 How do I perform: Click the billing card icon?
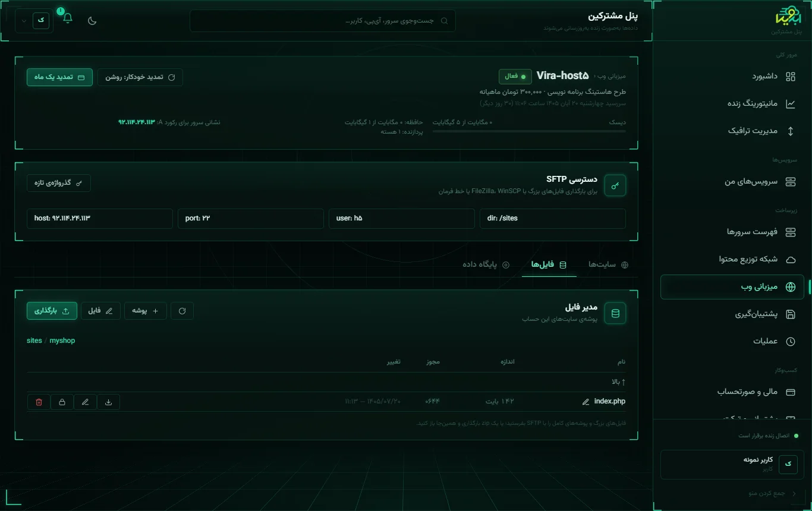(x=791, y=392)
